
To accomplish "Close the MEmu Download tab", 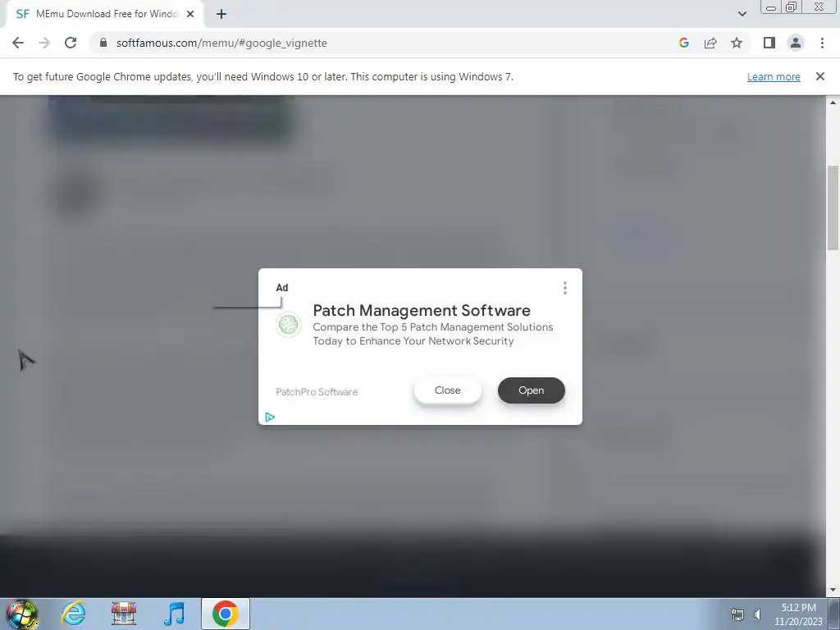I will tap(190, 14).
